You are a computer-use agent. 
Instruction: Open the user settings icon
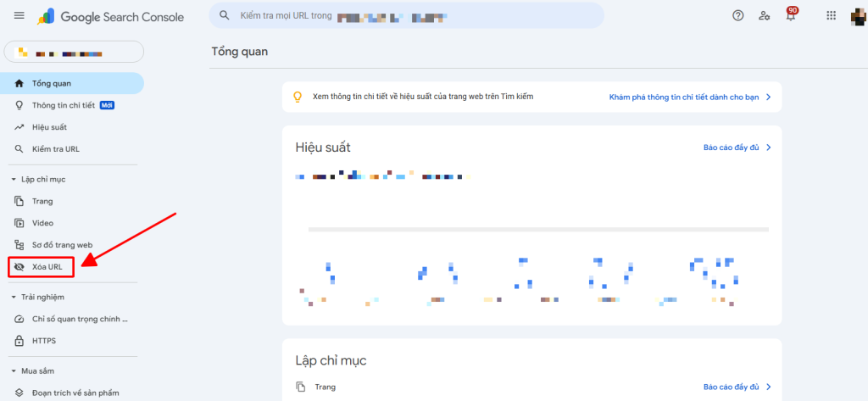pyautogui.click(x=765, y=15)
